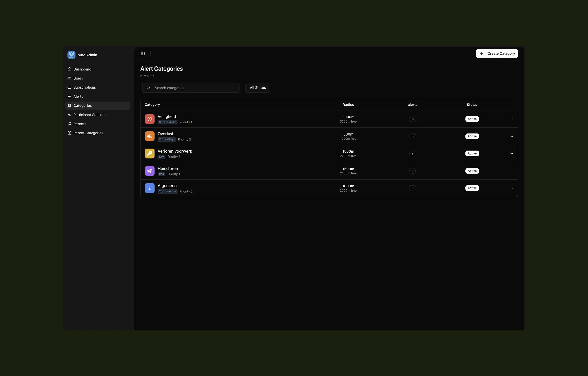Toggle the sidebar visibility panel button
The image size is (588, 376).
(x=143, y=53)
